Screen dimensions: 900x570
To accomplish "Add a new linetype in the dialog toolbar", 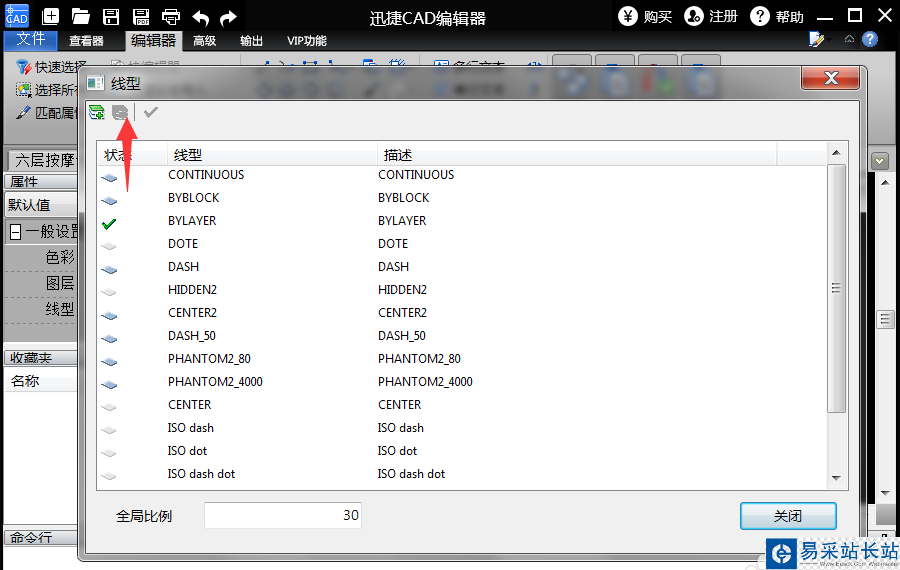I will pos(96,112).
